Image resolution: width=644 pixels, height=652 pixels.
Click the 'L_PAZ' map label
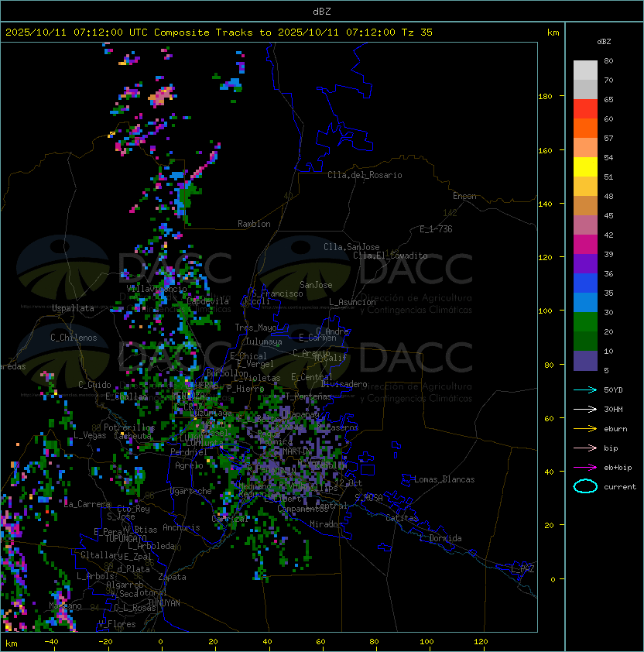pos(522,569)
